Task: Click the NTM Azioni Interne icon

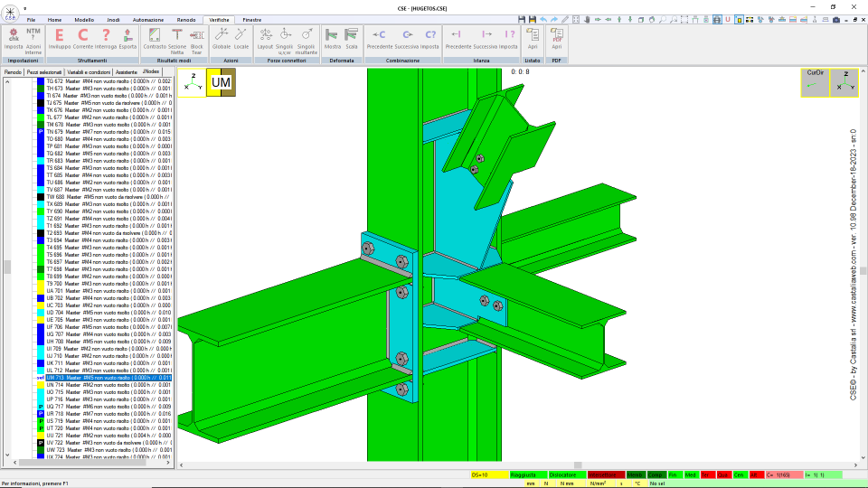Action: [33, 42]
